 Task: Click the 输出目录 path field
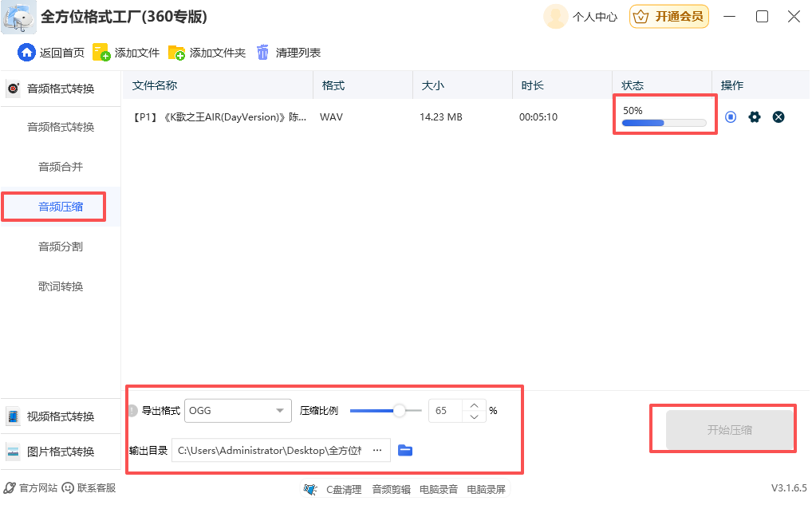click(x=269, y=451)
